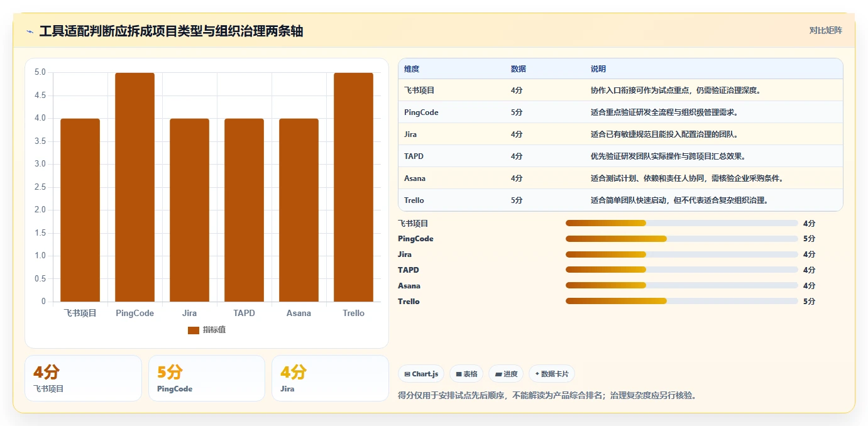Click the 数据 column header
The width and height of the screenshot is (868, 426).
click(519, 68)
